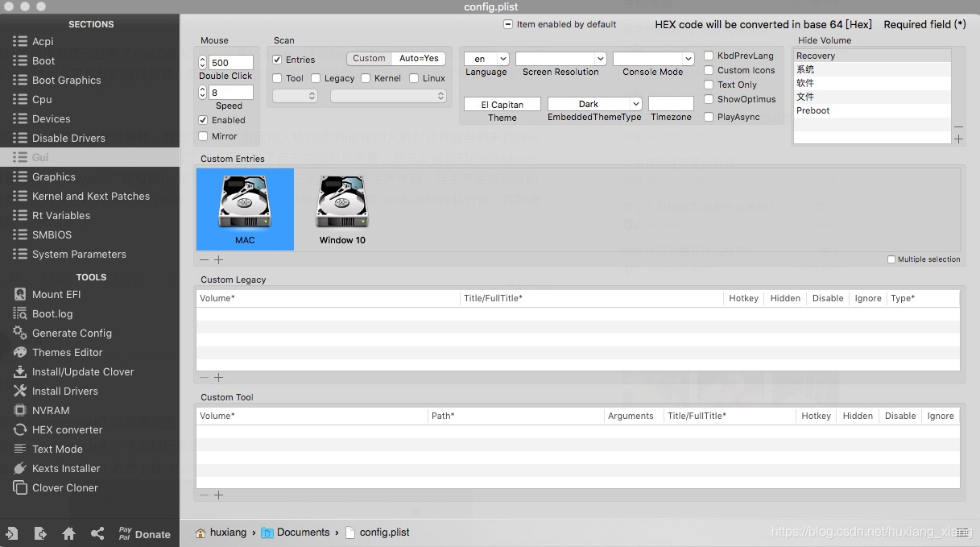Toggle the Scan Kernel checkbox
This screenshot has width=980, height=547.
(x=366, y=78)
